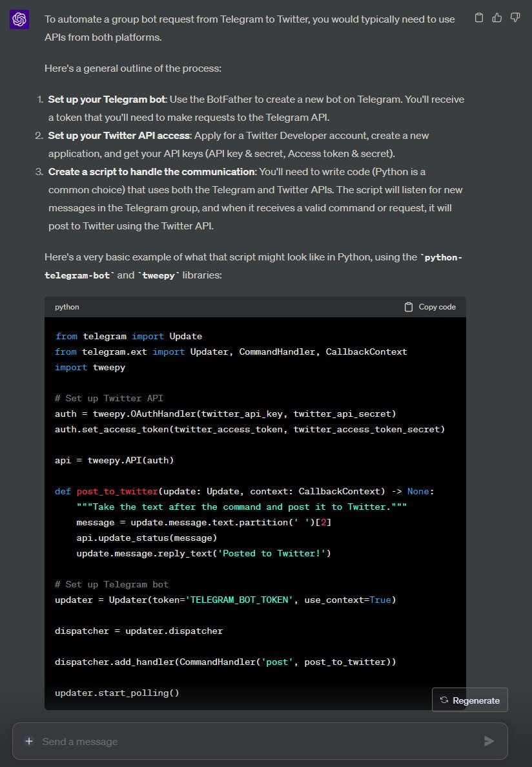Click the ChatGPT avatar logo

pos(19,19)
